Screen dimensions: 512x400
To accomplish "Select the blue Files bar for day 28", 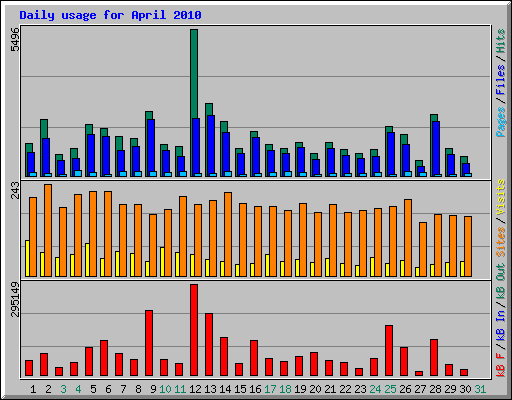I will point(436,149).
